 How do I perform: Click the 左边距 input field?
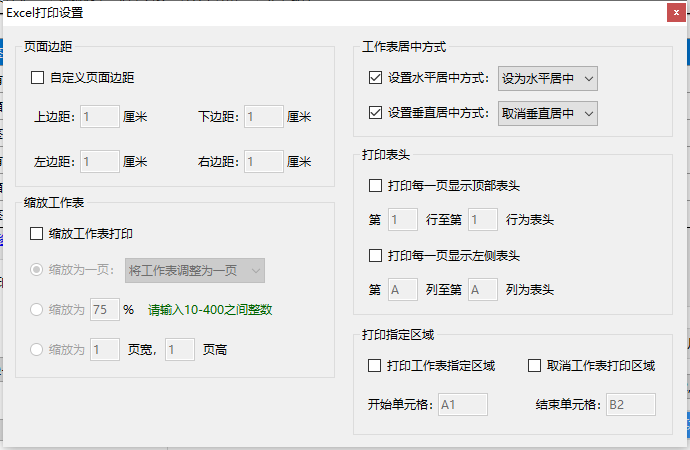(100, 161)
